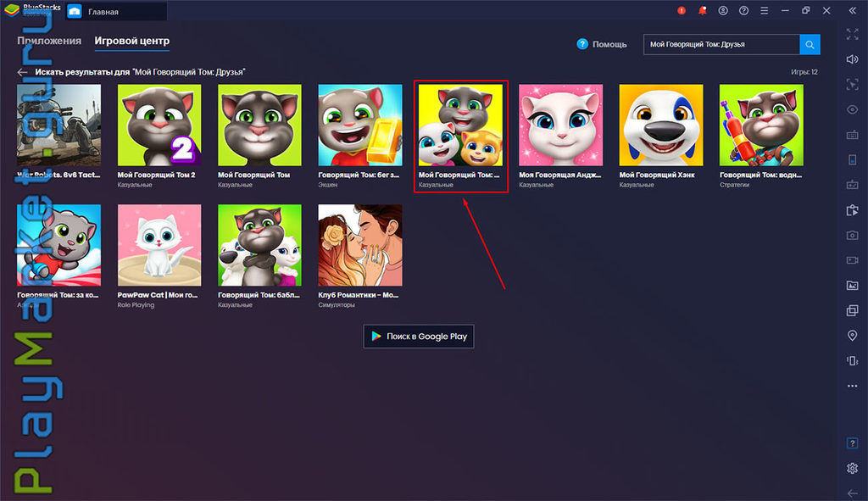868x501 pixels.
Task: Collapse the sidebar with double chevron
Action: click(853, 10)
